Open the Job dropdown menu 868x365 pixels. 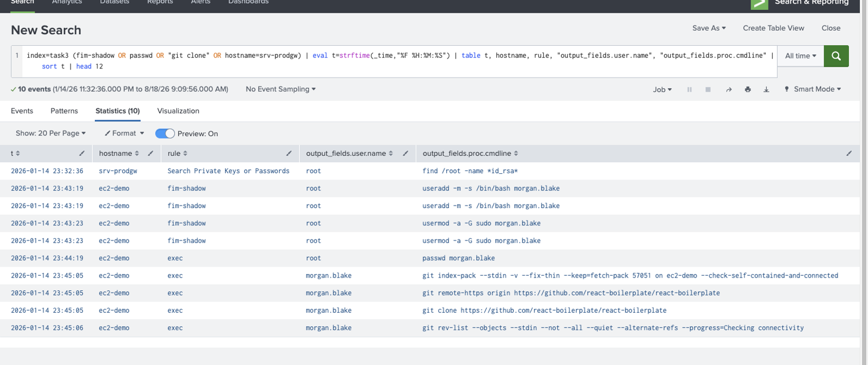(661, 89)
